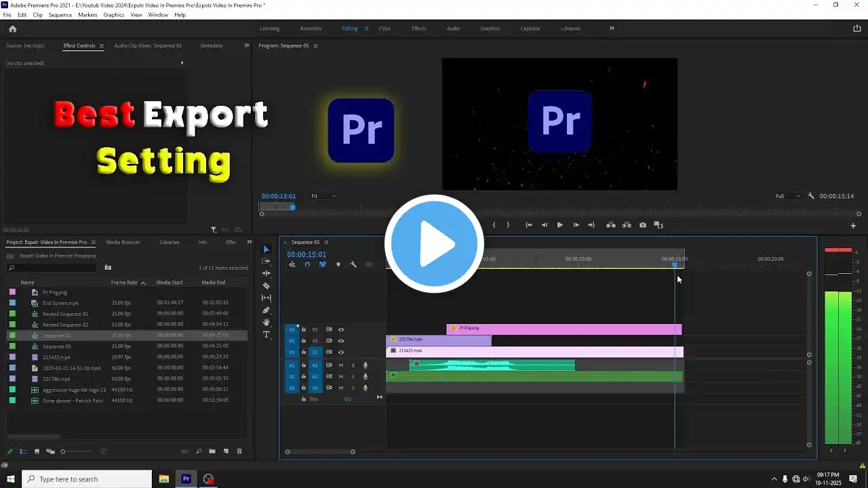
Task: Delete selected item with trash icon
Action: point(239,451)
